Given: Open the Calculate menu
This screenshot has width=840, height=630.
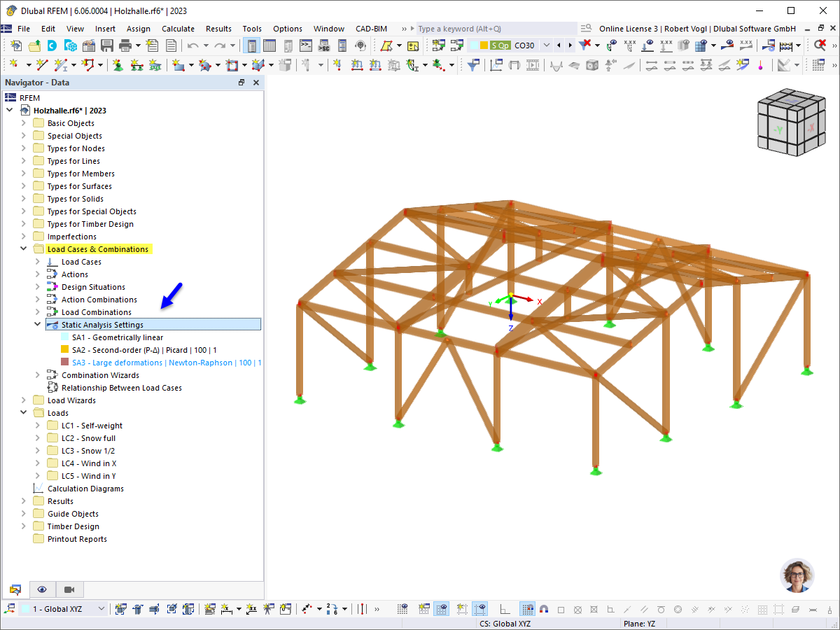Looking at the screenshot, I should 178,29.
